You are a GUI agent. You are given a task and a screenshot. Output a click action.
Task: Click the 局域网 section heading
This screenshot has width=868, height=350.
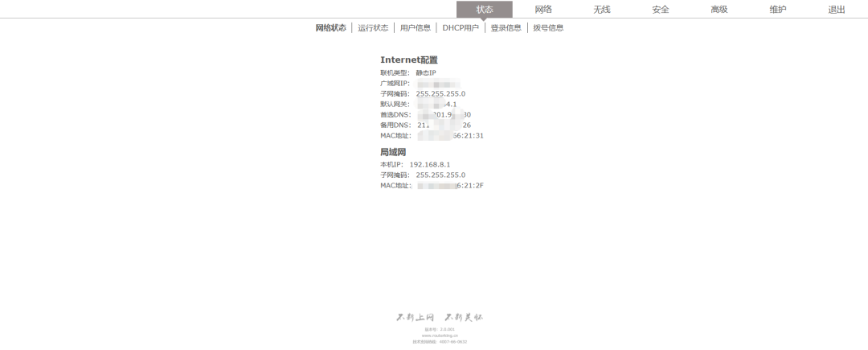coord(393,152)
